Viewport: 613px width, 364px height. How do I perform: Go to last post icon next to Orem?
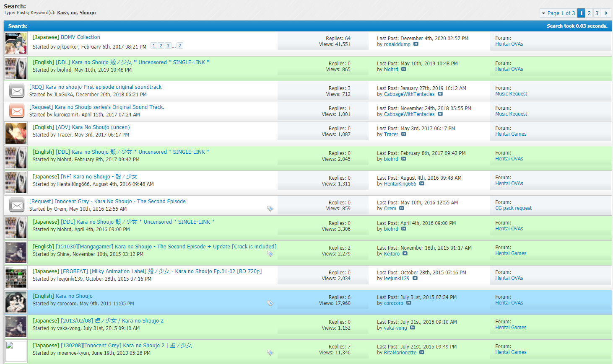[x=402, y=208]
